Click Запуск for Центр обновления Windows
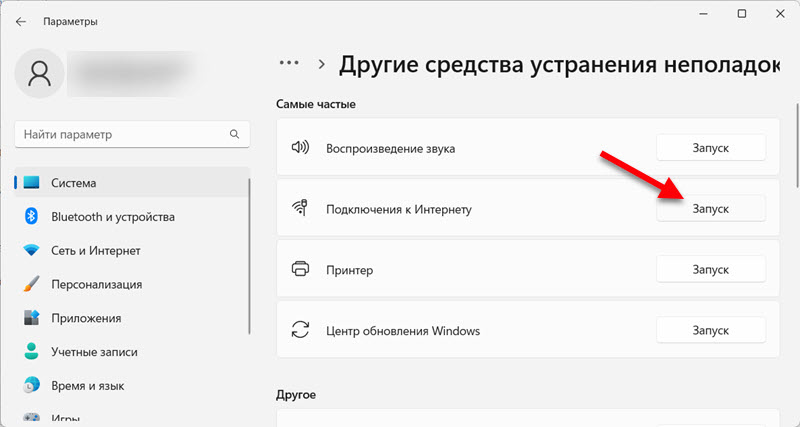This screenshot has width=800, height=427. tap(711, 330)
